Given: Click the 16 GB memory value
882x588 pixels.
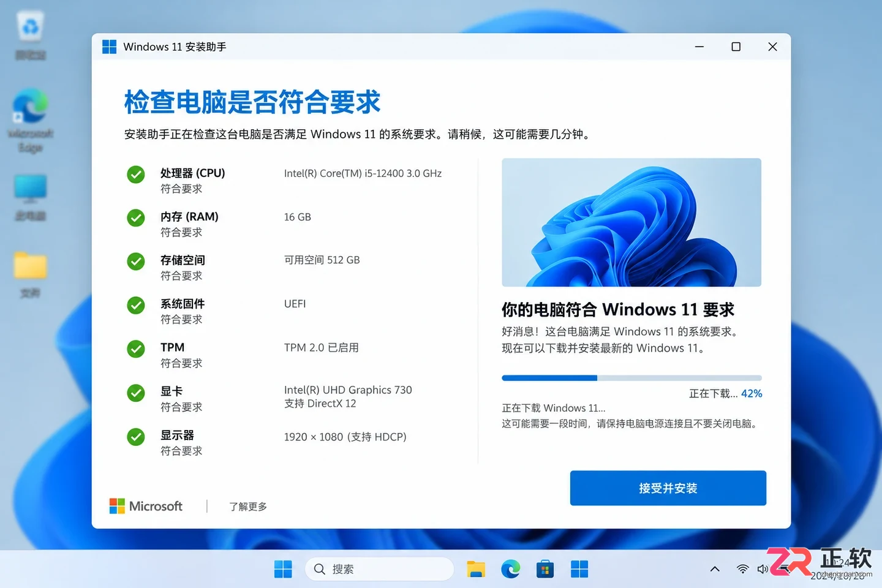Looking at the screenshot, I should 298,217.
